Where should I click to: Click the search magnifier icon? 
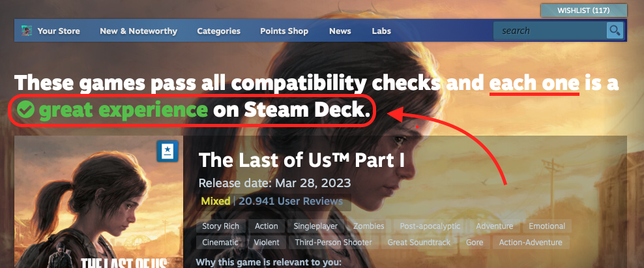pos(615,31)
